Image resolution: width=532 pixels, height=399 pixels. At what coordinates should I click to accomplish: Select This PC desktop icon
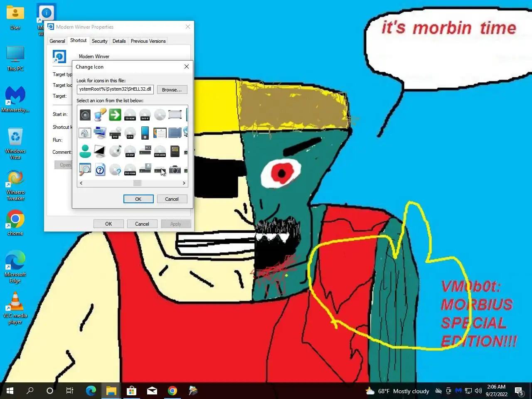click(15, 58)
